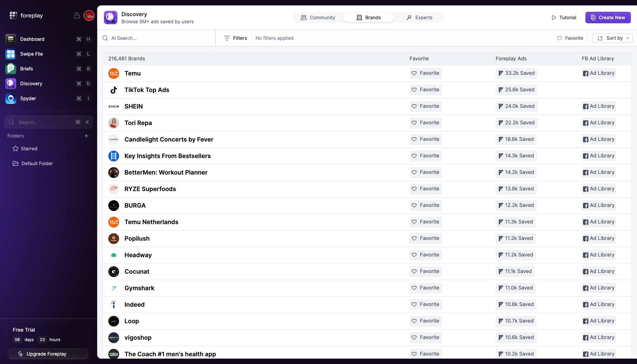The image size is (637, 364).
Task: Open Ad Library link for Gymshark
Action: pos(599,288)
